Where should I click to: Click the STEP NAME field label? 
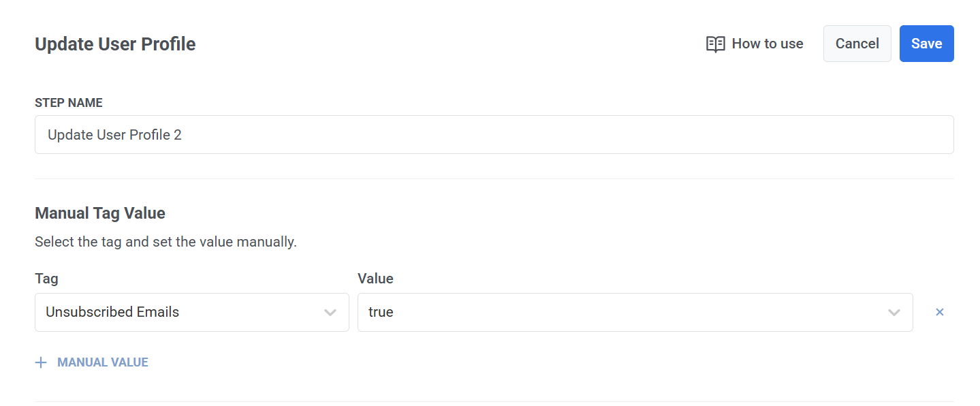click(69, 103)
